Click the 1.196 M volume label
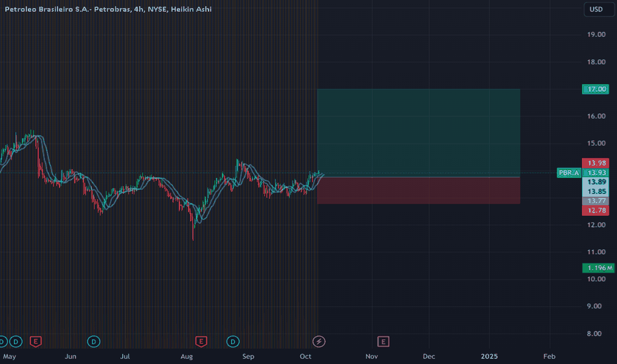This screenshot has width=617, height=364. tap(598, 268)
